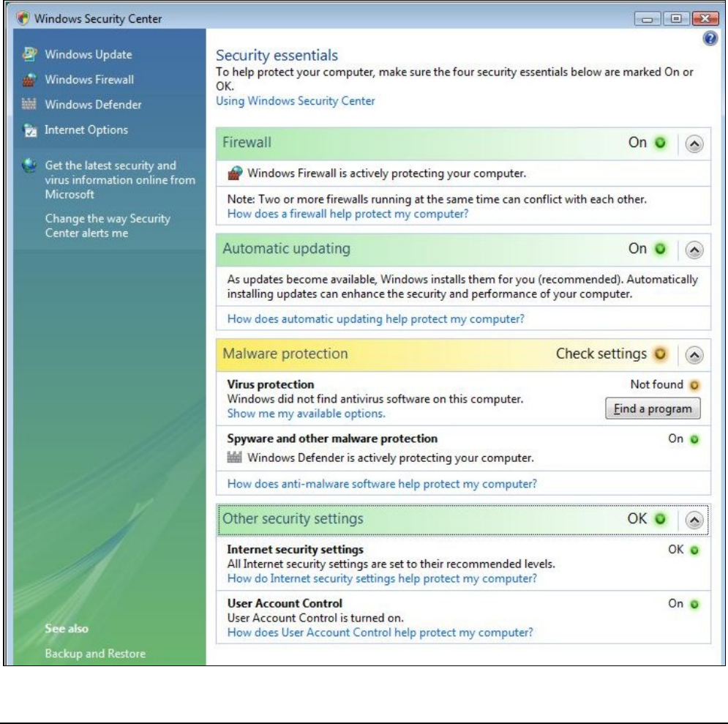The image size is (728, 724).
Task: Open How does User Account Control help link
Action: click(380, 632)
